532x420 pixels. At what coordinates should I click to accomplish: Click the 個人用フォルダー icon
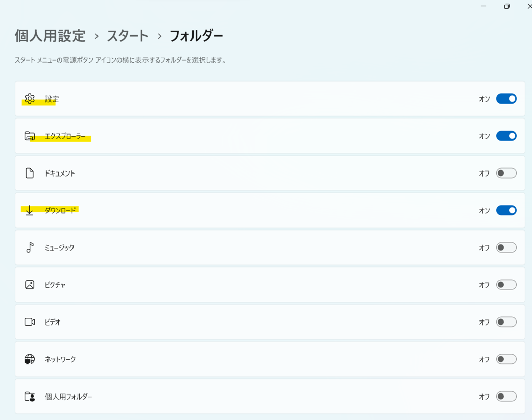(x=30, y=397)
